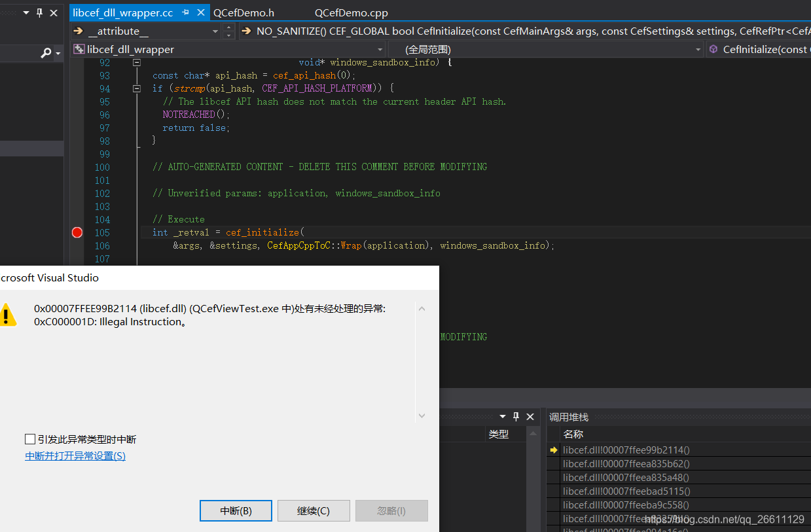Click the file icon beside libcef_dll_wrapper in navigation bar

click(x=79, y=49)
